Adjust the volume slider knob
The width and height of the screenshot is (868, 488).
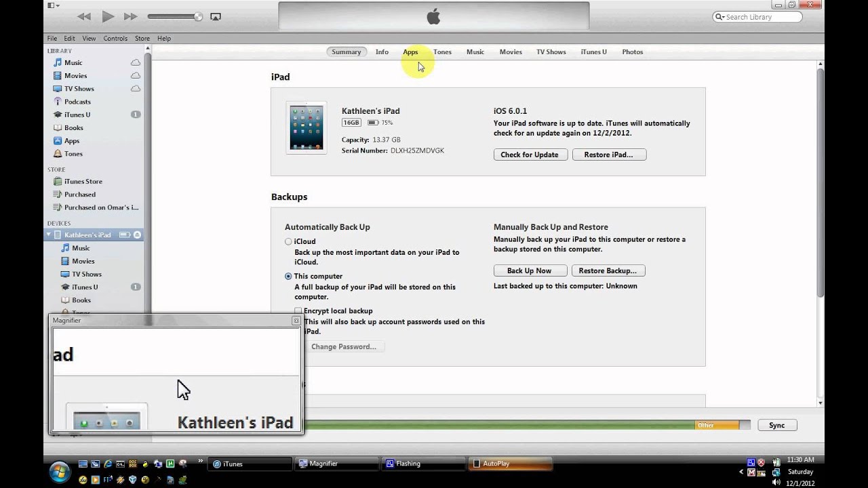click(x=197, y=16)
